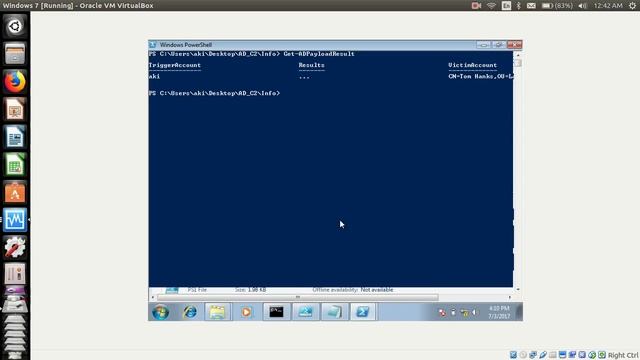Click the red Windows Action Center flag icon
640x360 pixels.
pyautogui.click(x=442, y=313)
